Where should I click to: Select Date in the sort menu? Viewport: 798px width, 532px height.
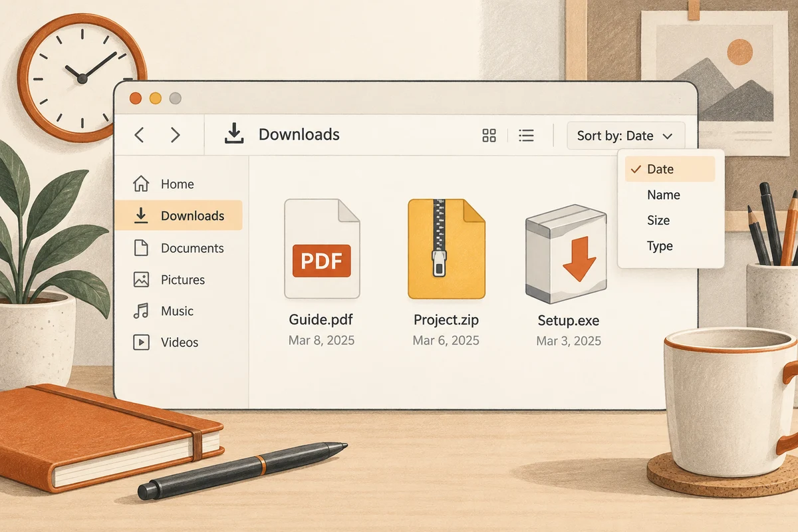[x=670, y=169]
